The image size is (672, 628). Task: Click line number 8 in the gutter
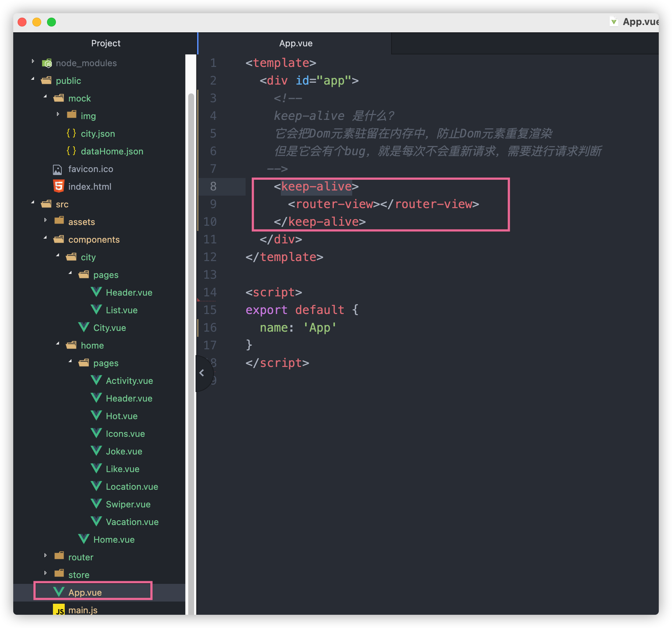(213, 186)
